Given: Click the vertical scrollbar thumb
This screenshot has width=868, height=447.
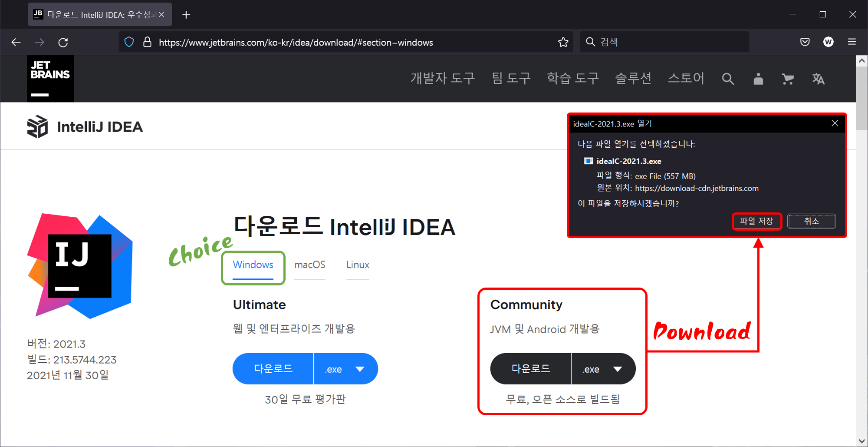Looking at the screenshot, I should click(862, 98).
